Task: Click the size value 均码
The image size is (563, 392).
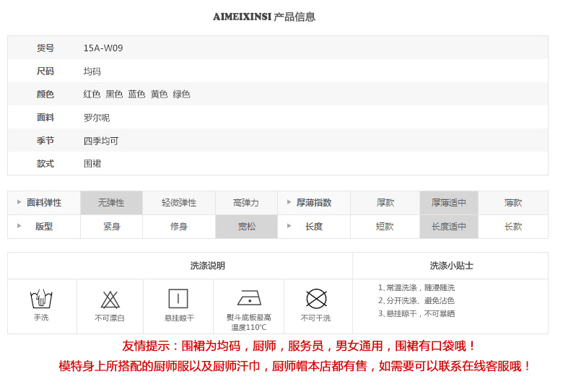Action: tap(92, 71)
